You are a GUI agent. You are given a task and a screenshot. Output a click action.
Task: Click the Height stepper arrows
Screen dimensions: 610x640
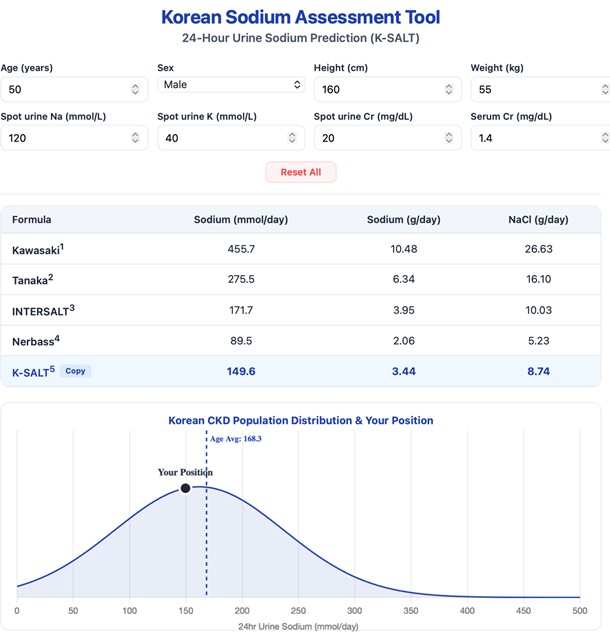click(x=449, y=89)
